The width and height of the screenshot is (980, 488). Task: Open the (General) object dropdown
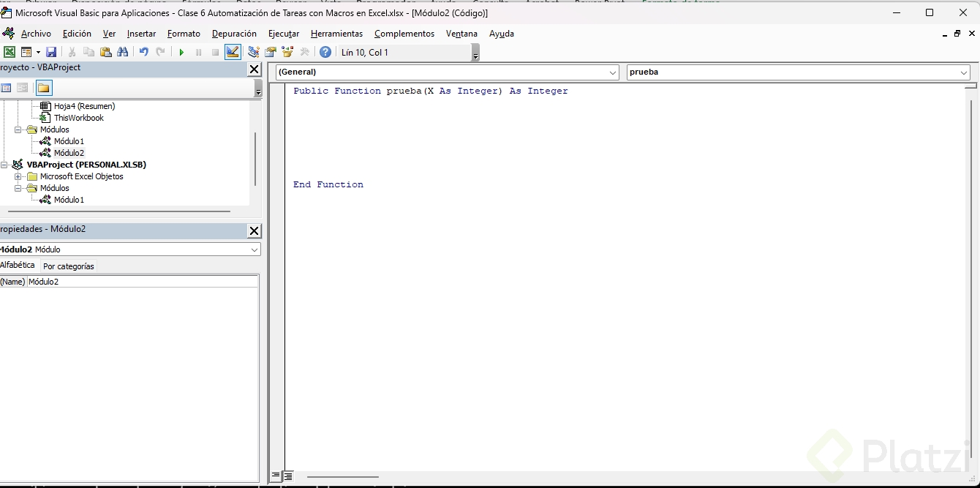613,72
